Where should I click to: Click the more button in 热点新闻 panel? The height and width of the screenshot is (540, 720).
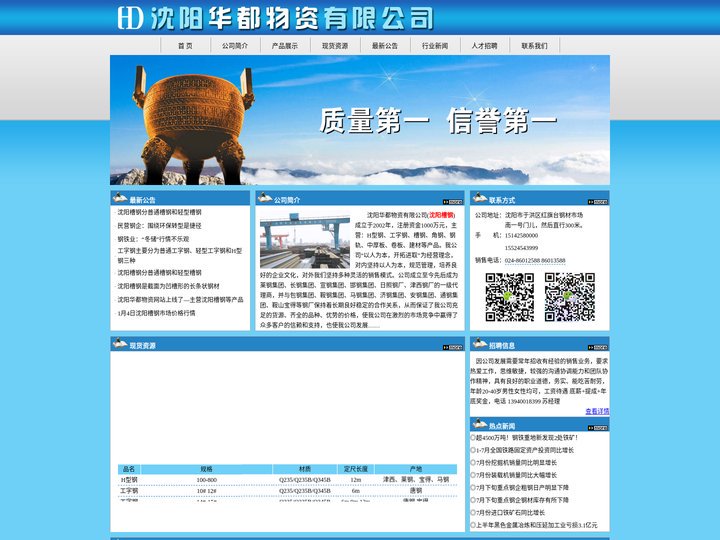tap(597, 428)
